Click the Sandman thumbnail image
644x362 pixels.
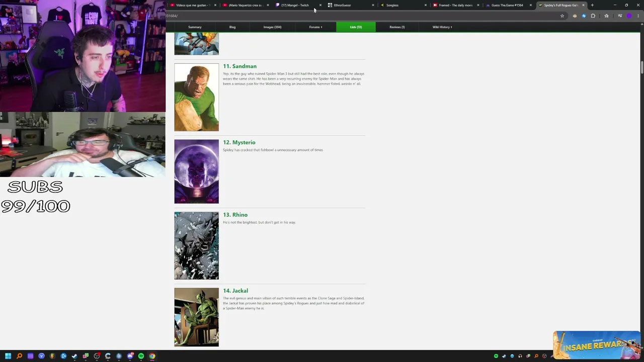click(x=197, y=97)
